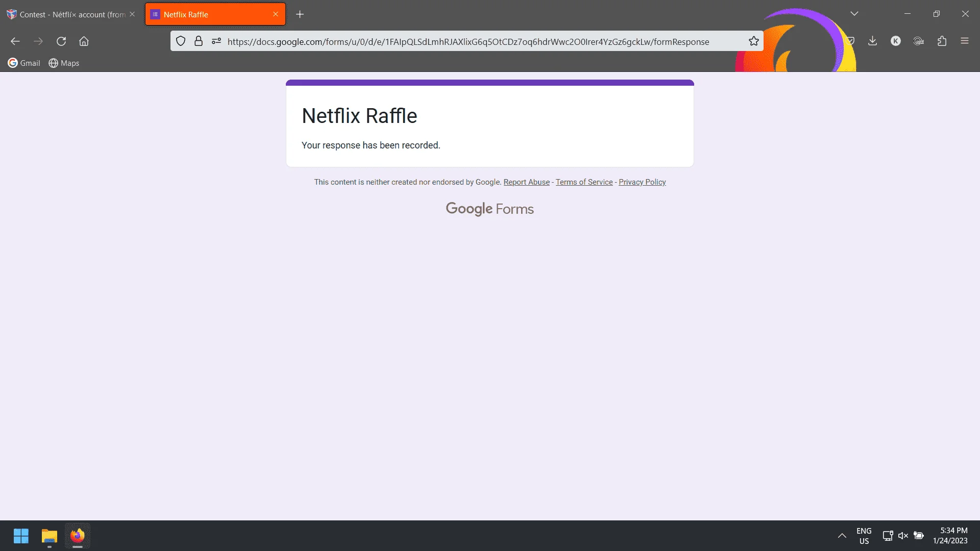The image size is (980, 551).
Task: Click the muted volume tray icon
Action: coord(903,536)
